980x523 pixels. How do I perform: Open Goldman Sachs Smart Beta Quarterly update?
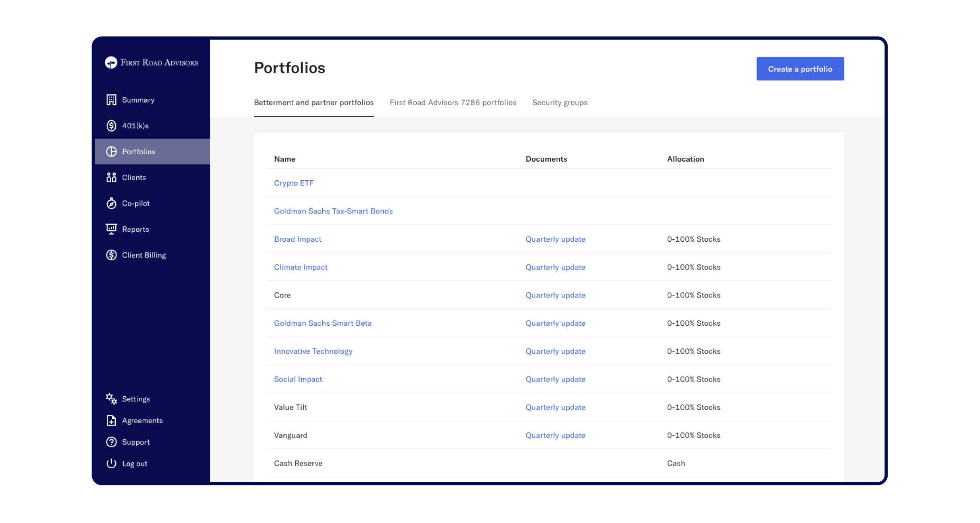(x=555, y=323)
